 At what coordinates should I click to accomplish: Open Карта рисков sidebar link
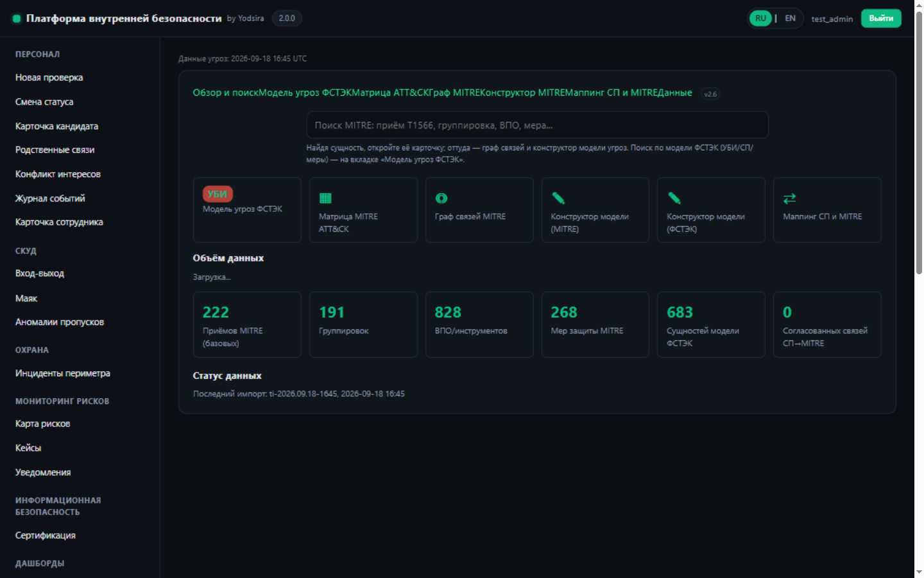pyautogui.click(x=43, y=424)
